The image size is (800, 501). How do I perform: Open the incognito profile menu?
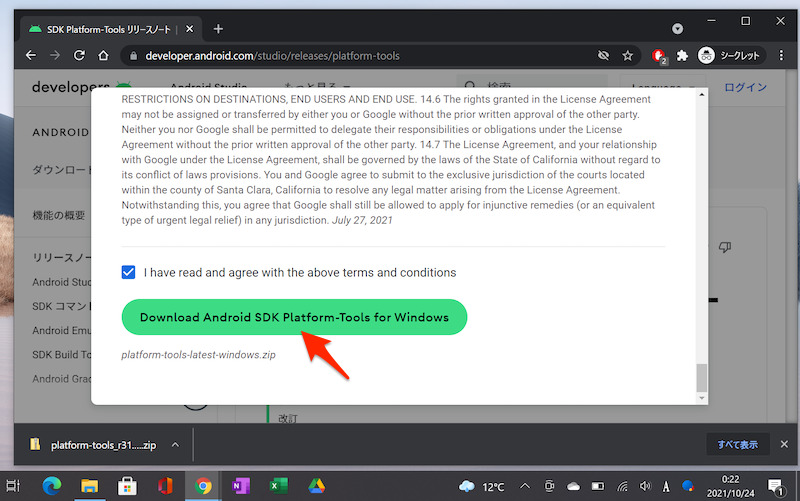[x=730, y=56]
